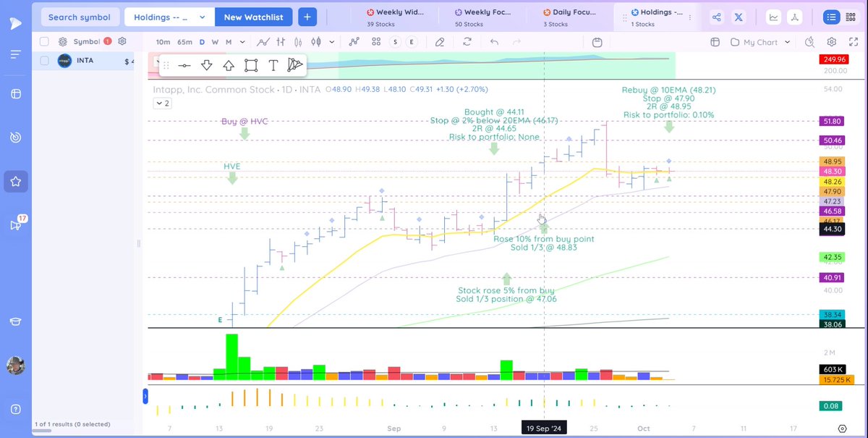Screen dimensions: 868x438
Task: Select the down arrow drawing tool
Action: [x=206, y=65]
